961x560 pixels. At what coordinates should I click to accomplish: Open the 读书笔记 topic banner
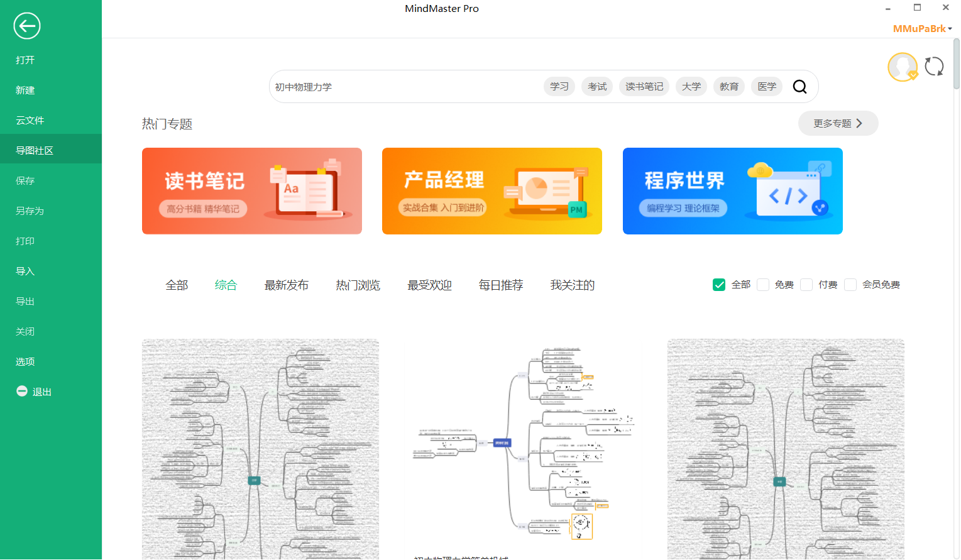click(x=252, y=191)
